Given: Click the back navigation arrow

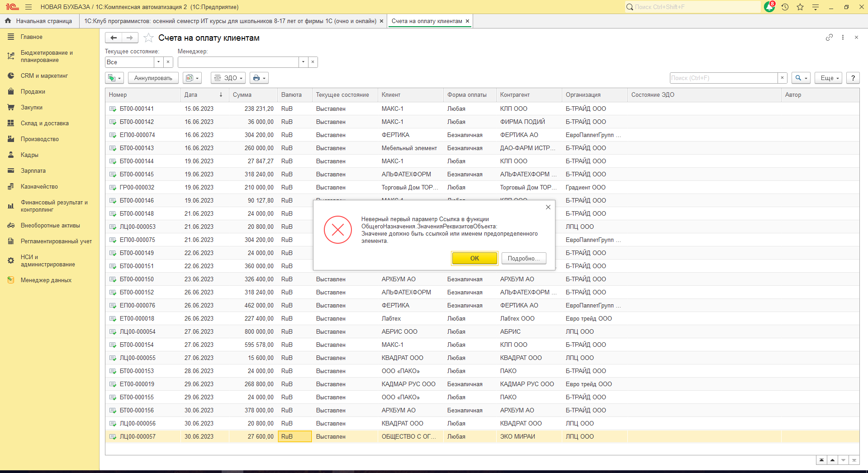Looking at the screenshot, I should 114,38.
